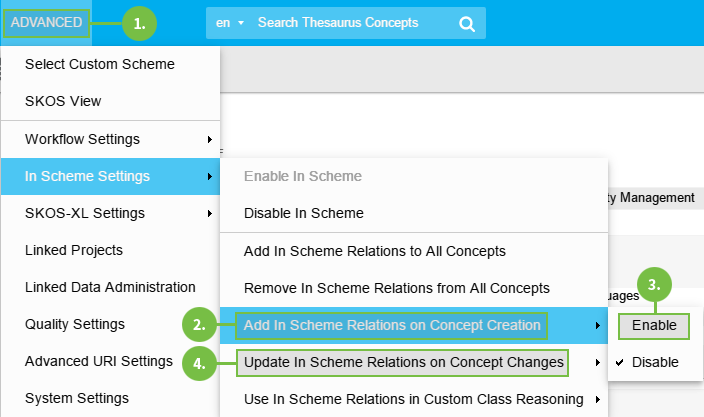Image resolution: width=704 pixels, height=417 pixels.
Task: Click the search magnifier icon
Action: pyautogui.click(x=466, y=23)
